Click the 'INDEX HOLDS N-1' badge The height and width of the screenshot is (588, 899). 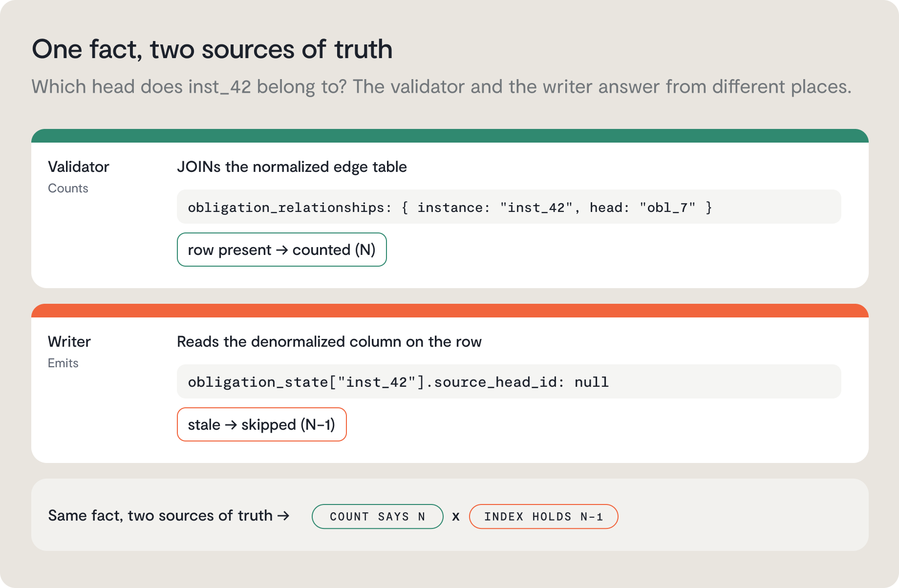543,516
